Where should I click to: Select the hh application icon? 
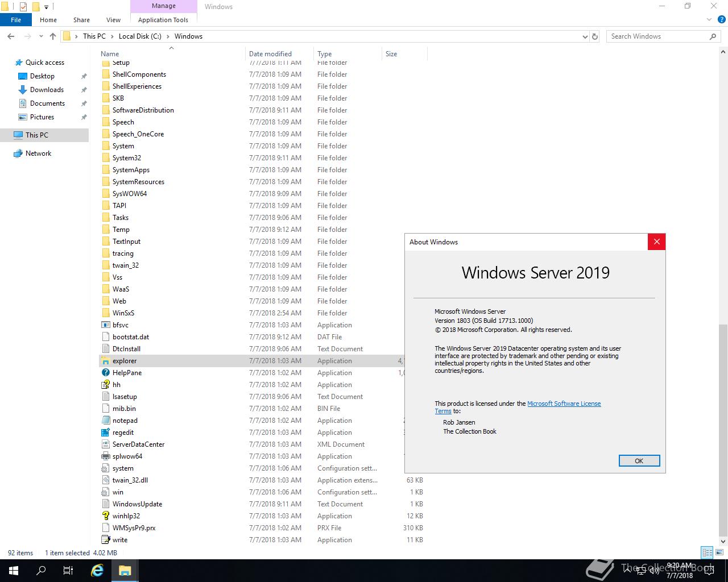(105, 385)
